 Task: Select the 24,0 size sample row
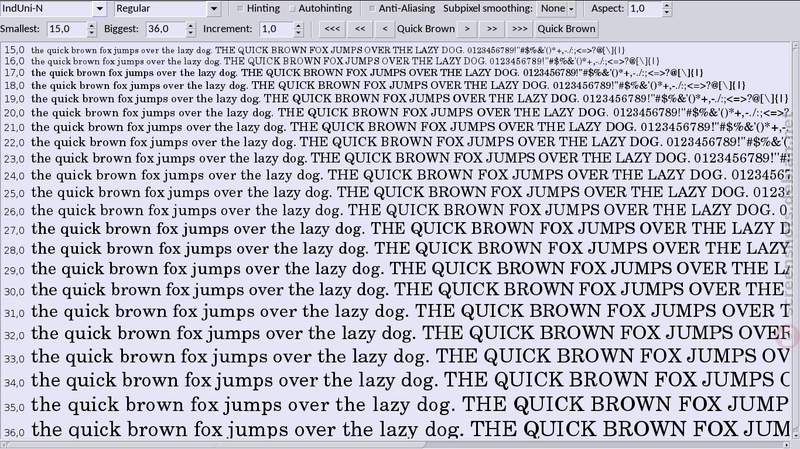396,176
